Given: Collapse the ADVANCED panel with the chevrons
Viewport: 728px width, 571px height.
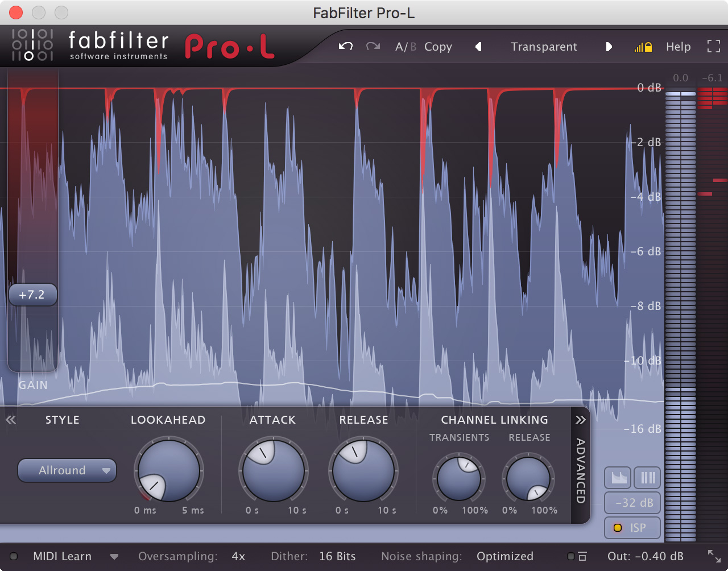Looking at the screenshot, I should 580,420.
